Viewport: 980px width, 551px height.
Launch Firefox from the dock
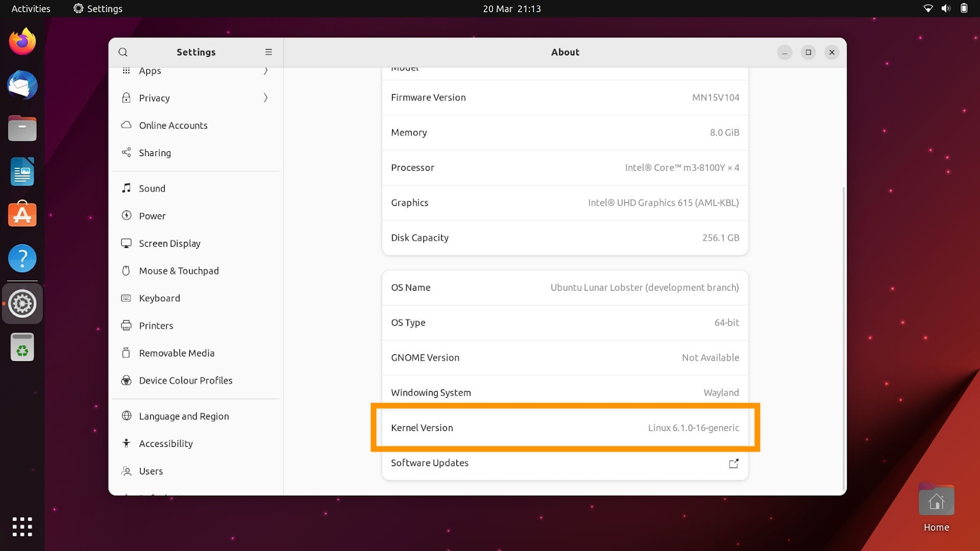tap(22, 41)
